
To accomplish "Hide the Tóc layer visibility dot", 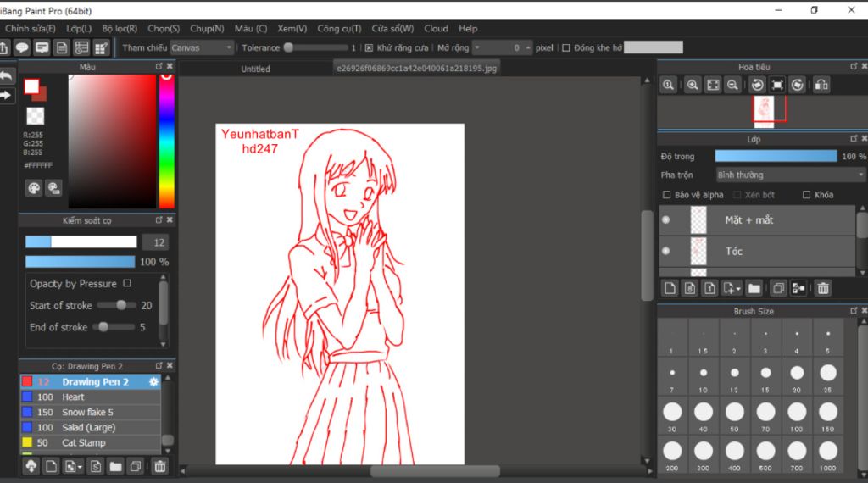I will [665, 251].
